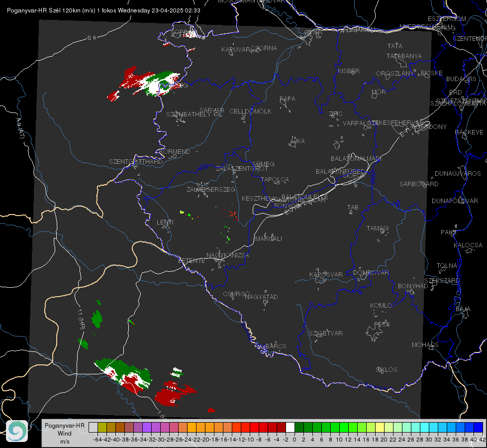Click the BONYHÁD town label

point(413,286)
